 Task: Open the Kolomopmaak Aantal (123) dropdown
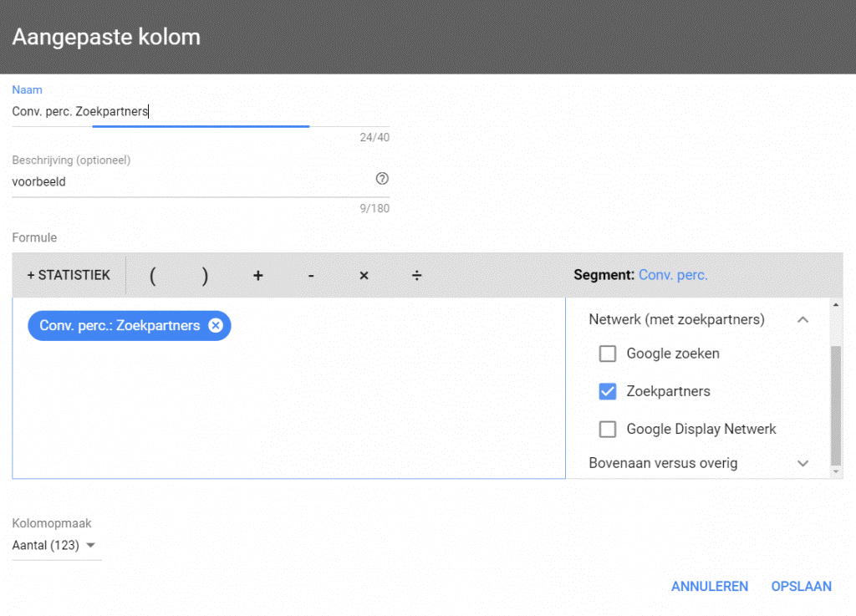[x=55, y=546]
